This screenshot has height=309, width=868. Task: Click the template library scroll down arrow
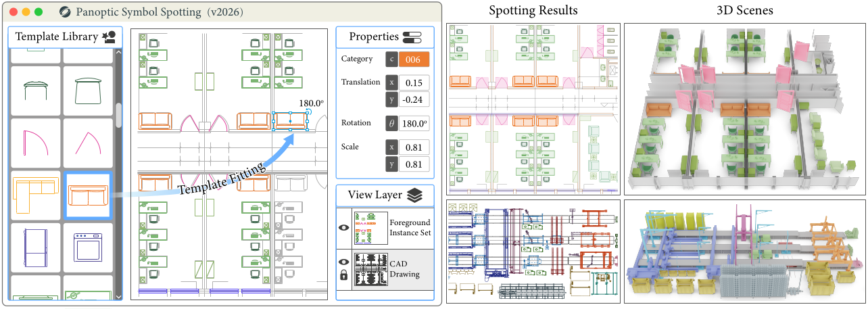coord(119,295)
